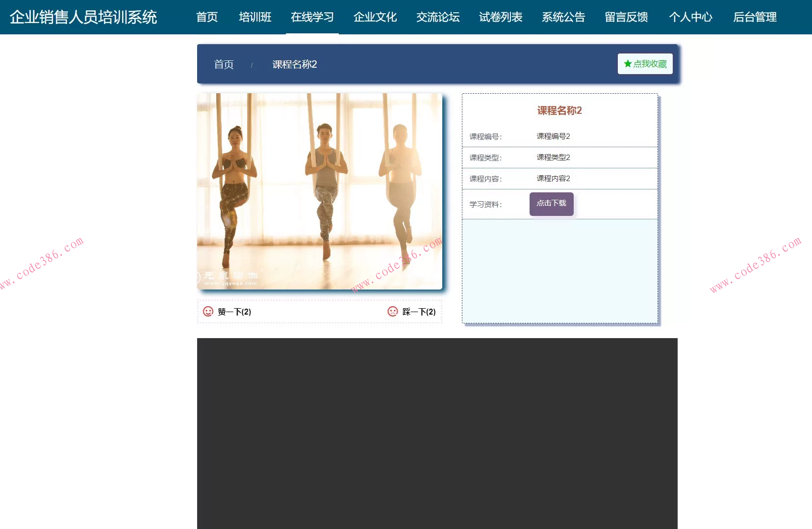
Task: Click the sad face dislike icon
Action: pyautogui.click(x=394, y=311)
